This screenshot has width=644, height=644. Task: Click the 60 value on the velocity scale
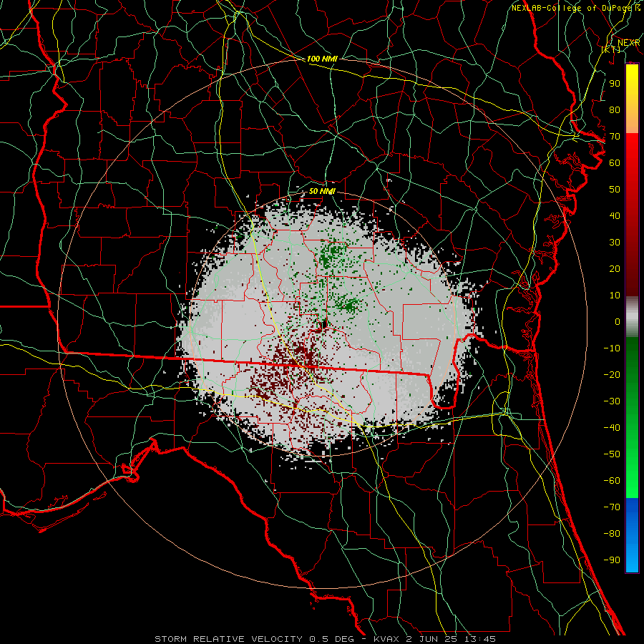pos(615,163)
